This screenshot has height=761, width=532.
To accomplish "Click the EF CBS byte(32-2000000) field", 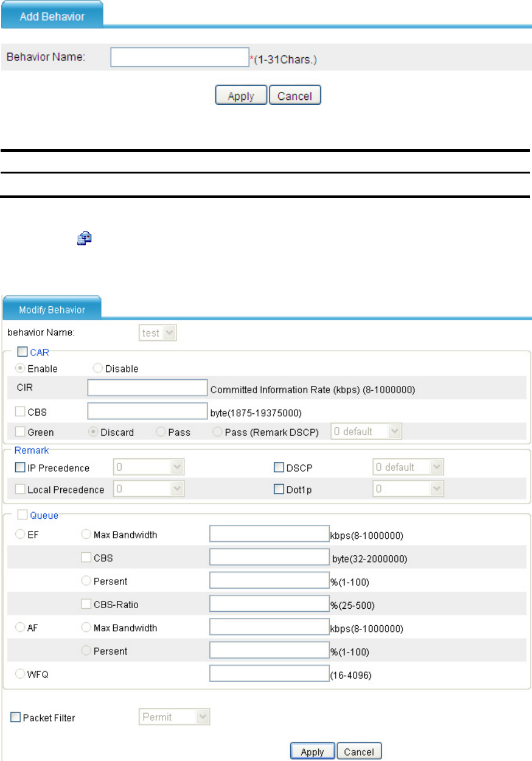I will tap(269, 557).
